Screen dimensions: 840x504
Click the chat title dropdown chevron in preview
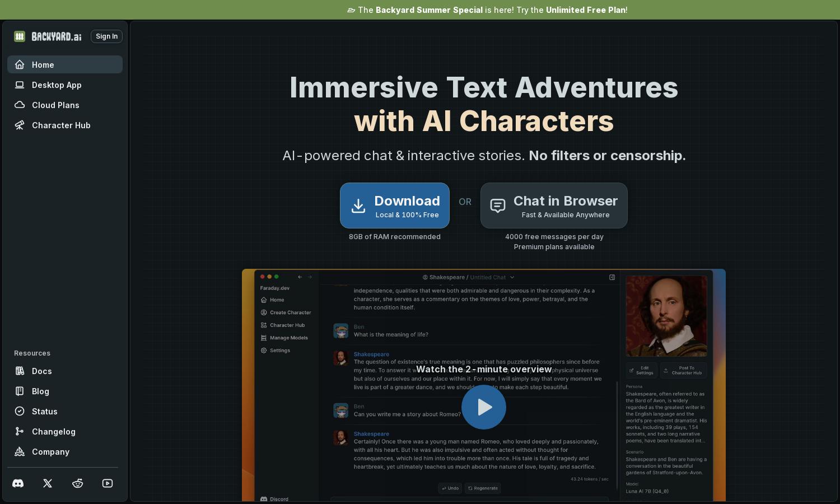pos(512,277)
